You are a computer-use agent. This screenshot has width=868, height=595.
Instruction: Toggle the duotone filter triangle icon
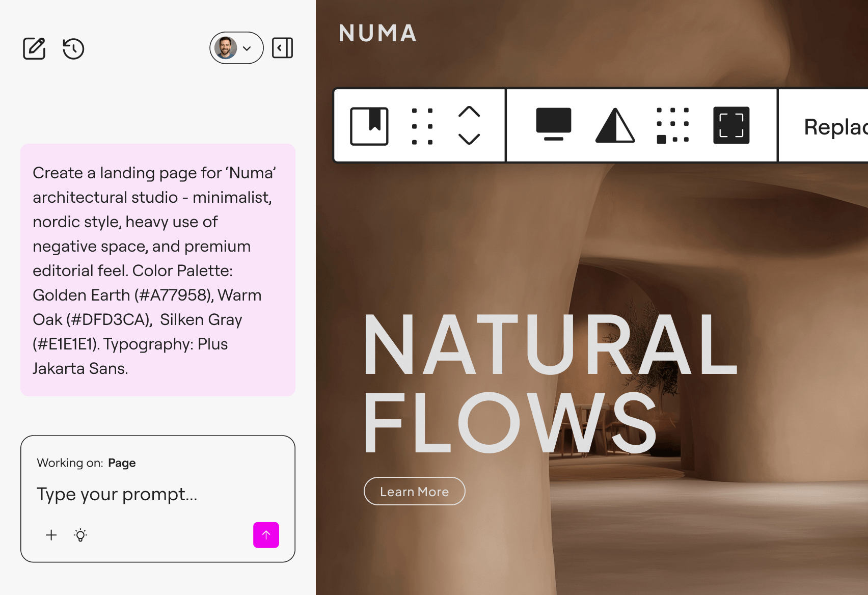(615, 125)
